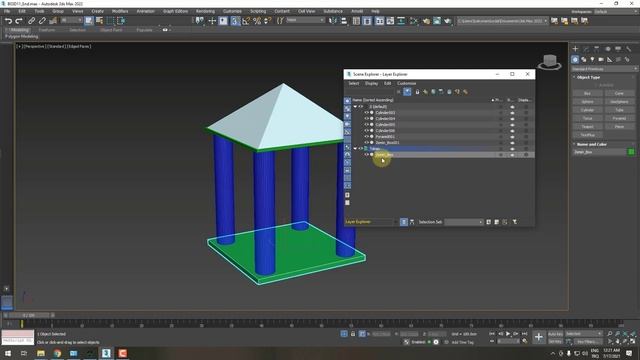
Task: Collapse the Object Type rollout
Action: pos(574,77)
